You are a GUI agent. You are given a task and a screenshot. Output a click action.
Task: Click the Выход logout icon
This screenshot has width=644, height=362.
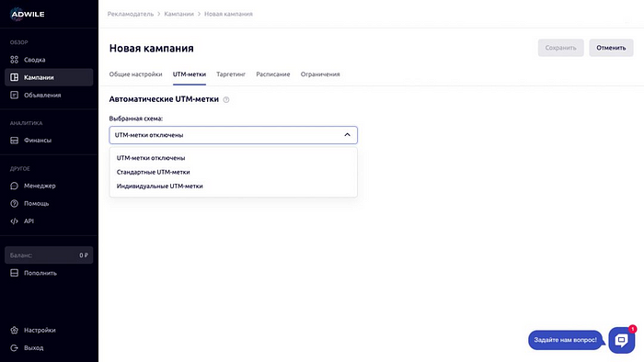(15, 347)
